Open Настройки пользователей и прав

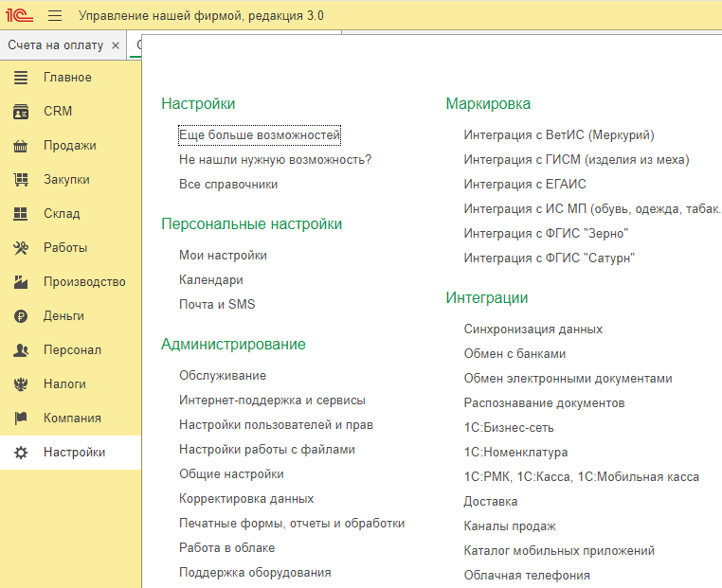pos(276,424)
